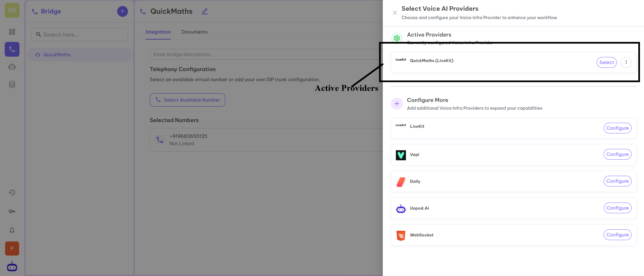Viewport: 644px width, 276px height.
Task: Click the Vapi logo icon
Action: coord(401,155)
